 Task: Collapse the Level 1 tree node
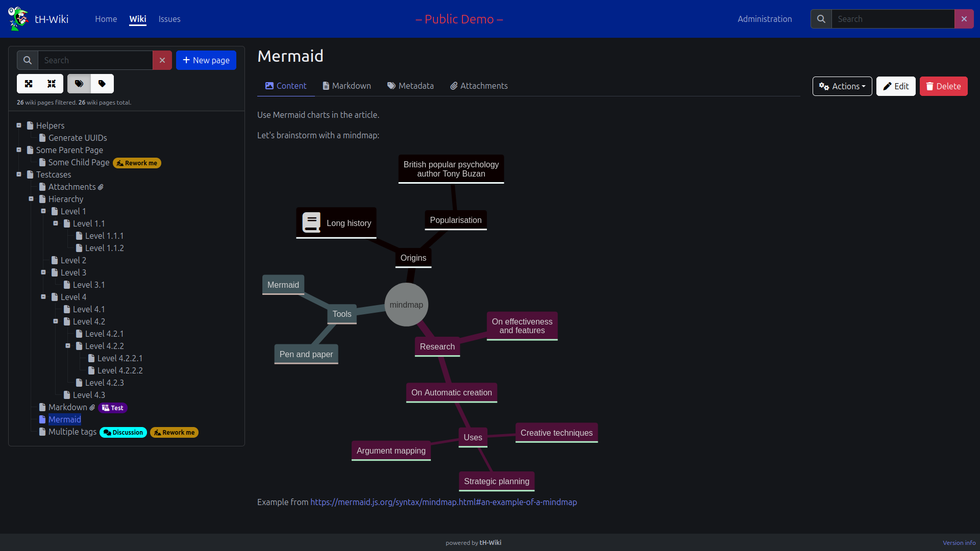click(x=43, y=211)
